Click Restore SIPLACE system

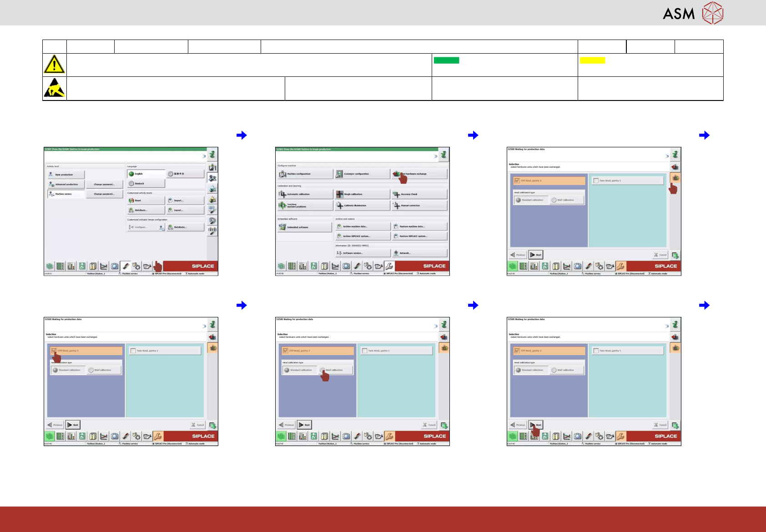[419, 236]
